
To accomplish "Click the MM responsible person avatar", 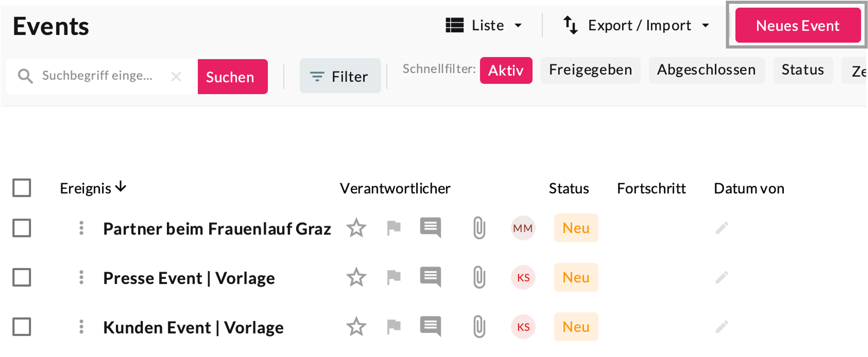I will (523, 228).
